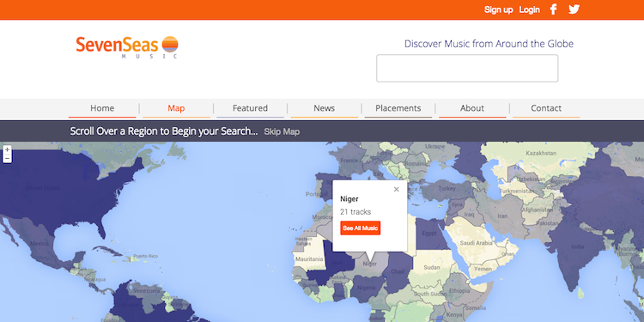Click the 'Niger' popup heading

coord(349,199)
